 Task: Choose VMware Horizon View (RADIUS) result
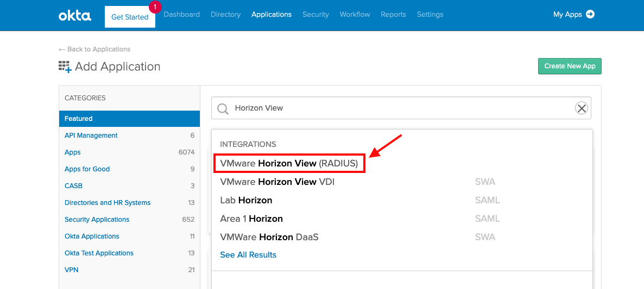click(x=289, y=163)
